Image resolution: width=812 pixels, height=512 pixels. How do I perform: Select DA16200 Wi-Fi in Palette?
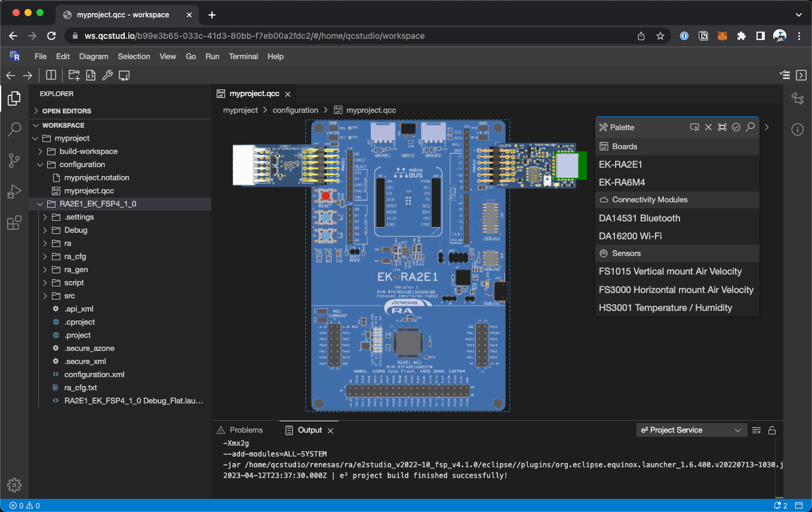point(630,236)
